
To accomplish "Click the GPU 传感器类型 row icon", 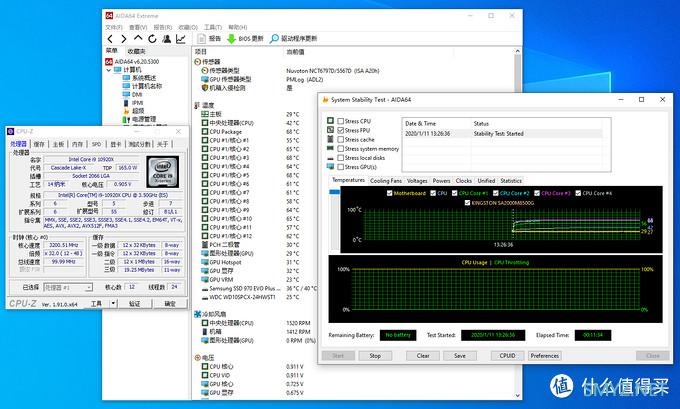I will [x=205, y=79].
